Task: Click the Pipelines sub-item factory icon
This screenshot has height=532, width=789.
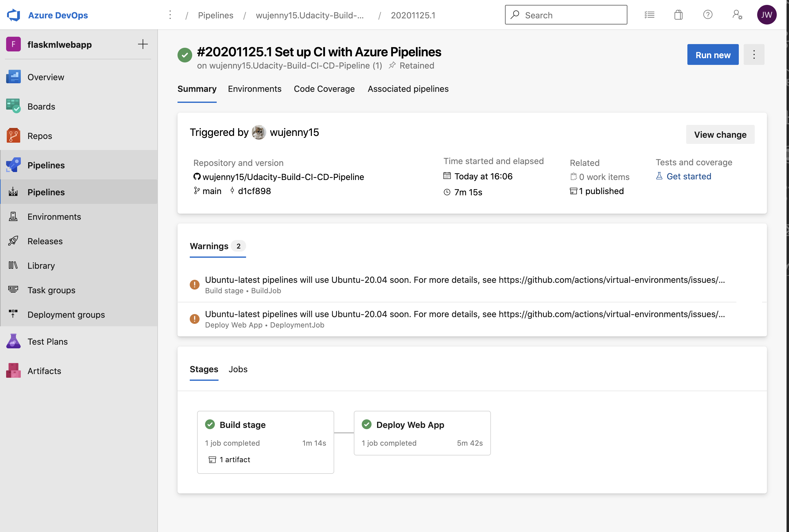Action: point(13,192)
